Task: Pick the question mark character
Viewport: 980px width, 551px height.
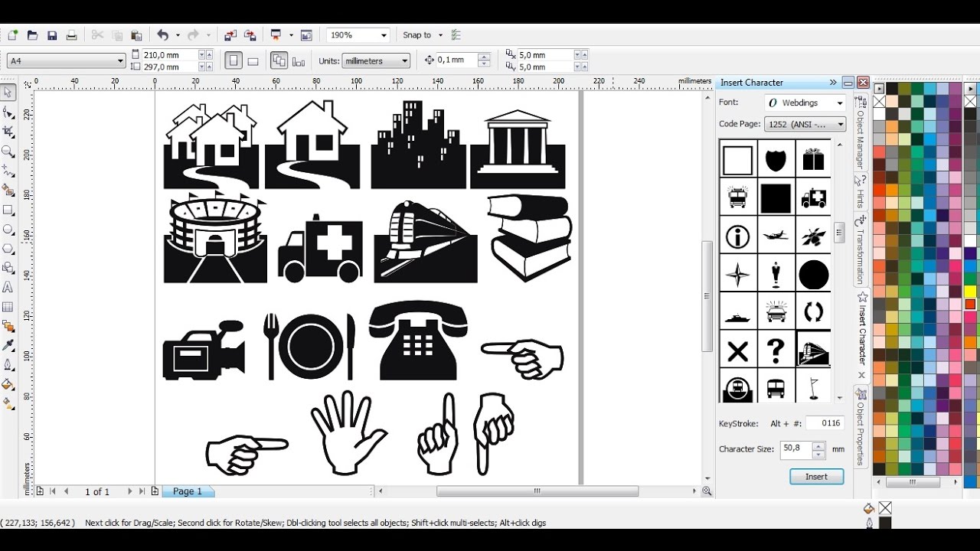Action: (x=776, y=351)
